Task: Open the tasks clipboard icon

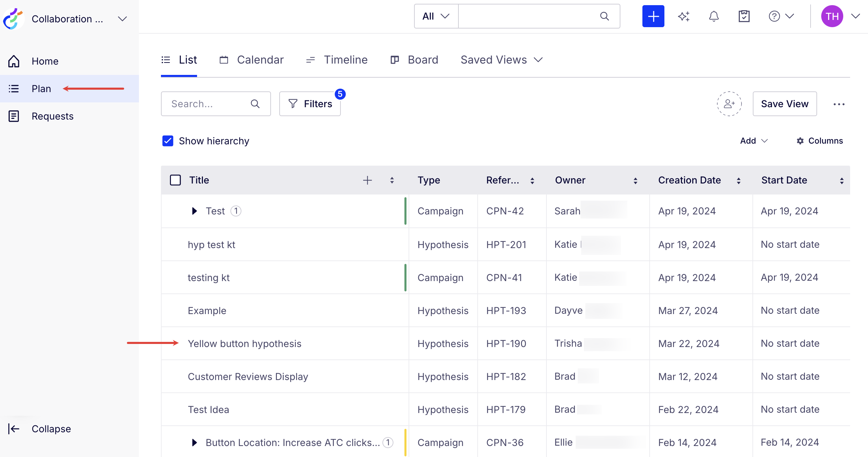Action: click(x=744, y=16)
